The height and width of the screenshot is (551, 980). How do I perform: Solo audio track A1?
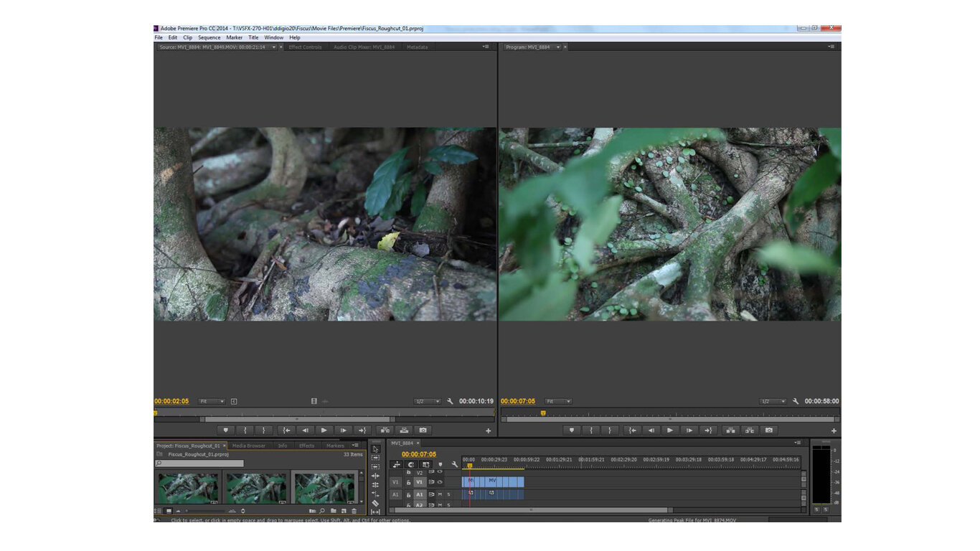point(449,494)
